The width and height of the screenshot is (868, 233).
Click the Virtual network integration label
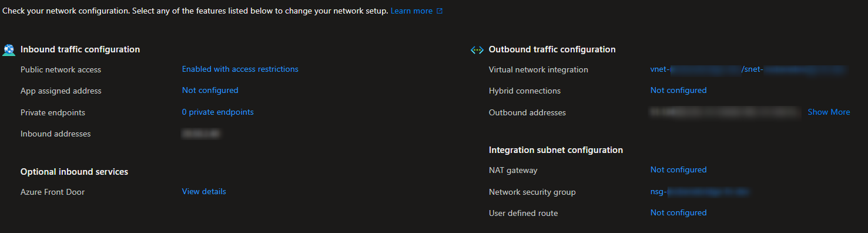[538, 69]
